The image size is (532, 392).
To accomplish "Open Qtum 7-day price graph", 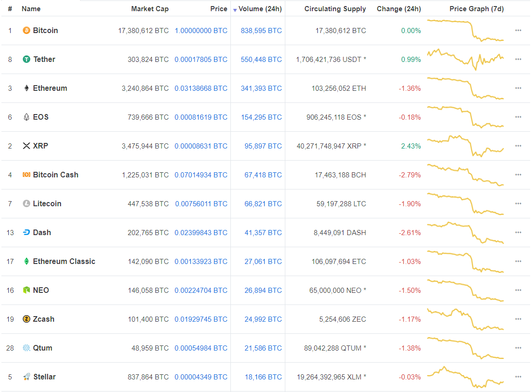I will click(465, 348).
